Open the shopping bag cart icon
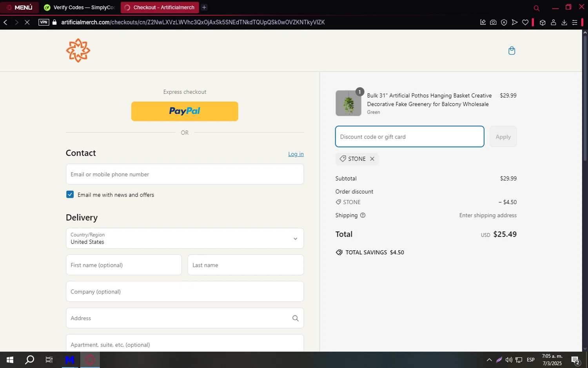This screenshot has height=368, width=588. pos(512,51)
